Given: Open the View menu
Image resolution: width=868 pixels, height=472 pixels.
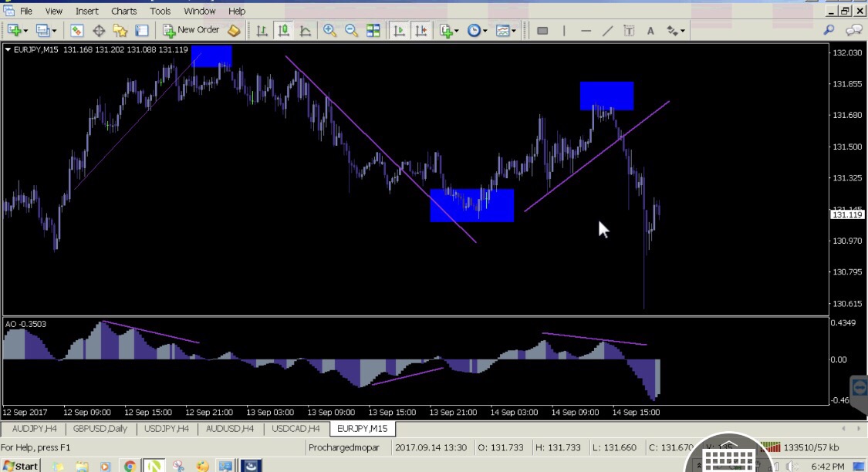Looking at the screenshot, I should [x=54, y=11].
